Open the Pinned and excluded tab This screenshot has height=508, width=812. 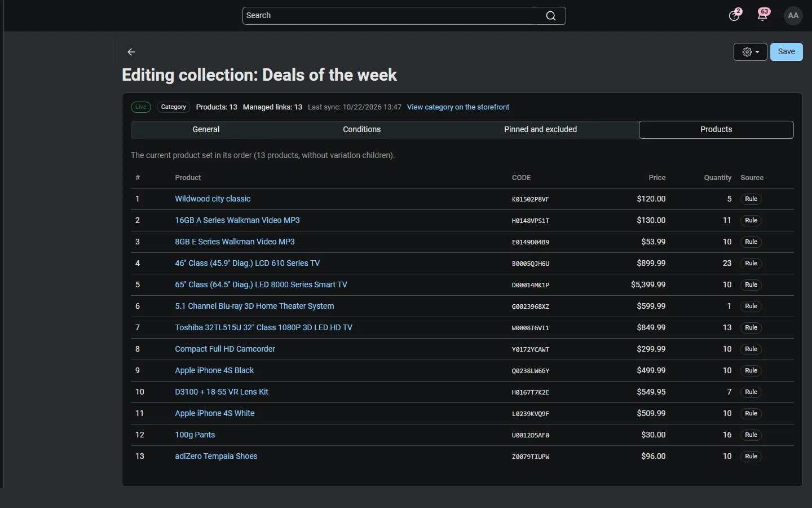541,130
